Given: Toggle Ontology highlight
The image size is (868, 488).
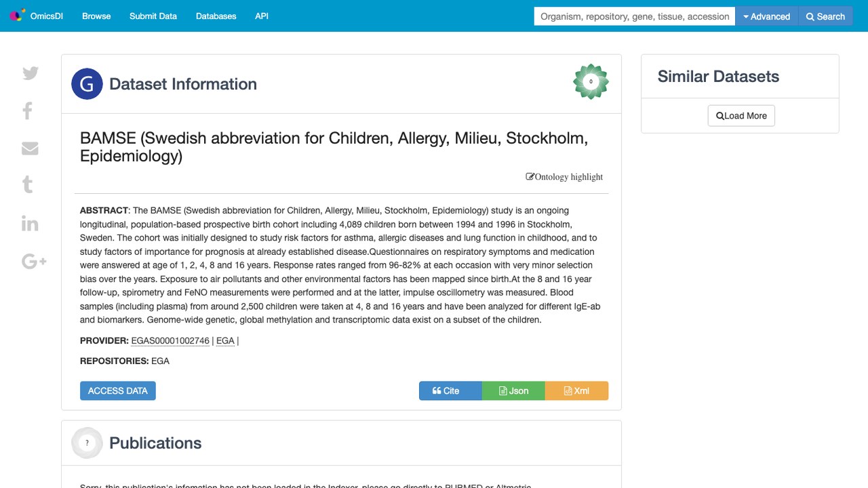Looking at the screenshot, I should click(x=564, y=177).
